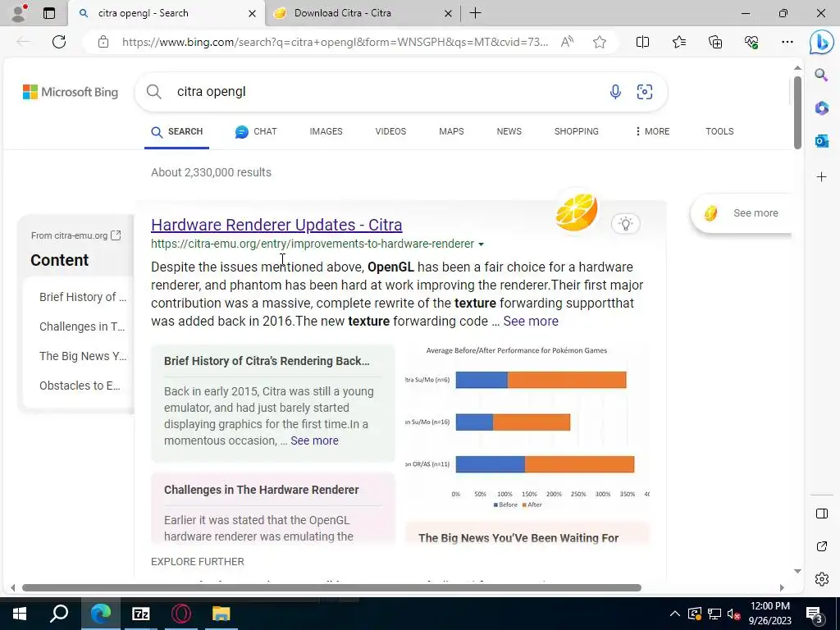Expand the MORE search categories menu
Viewport: 840px width, 630px height.
point(652,131)
